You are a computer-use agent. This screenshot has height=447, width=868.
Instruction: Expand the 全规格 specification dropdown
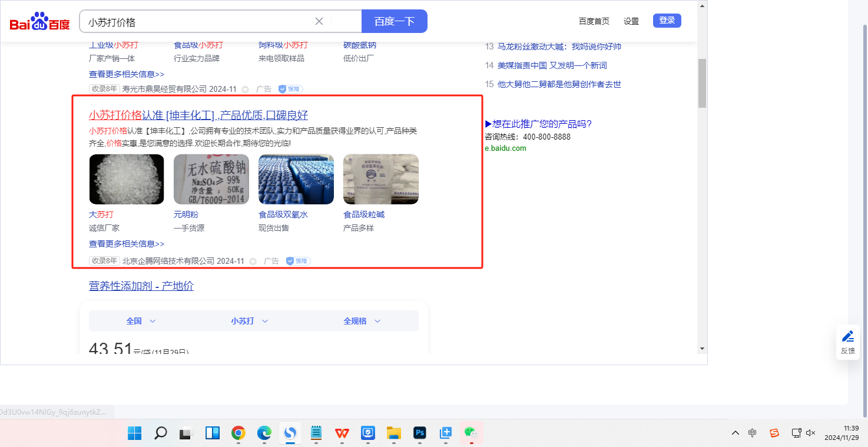(x=362, y=321)
